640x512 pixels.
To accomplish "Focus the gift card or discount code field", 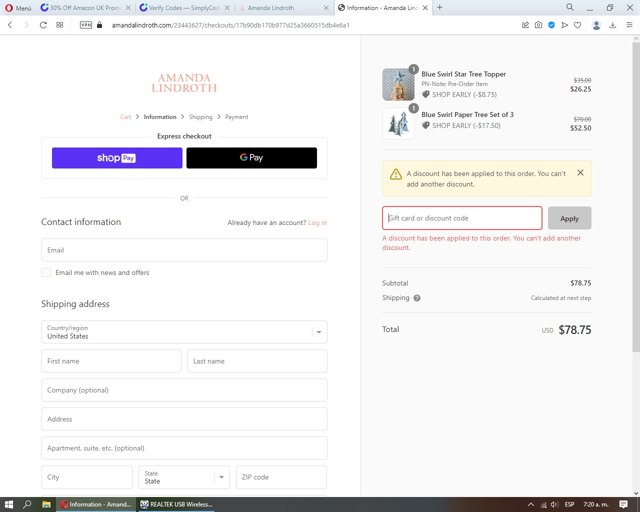I will pyautogui.click(x=462, y=218).
